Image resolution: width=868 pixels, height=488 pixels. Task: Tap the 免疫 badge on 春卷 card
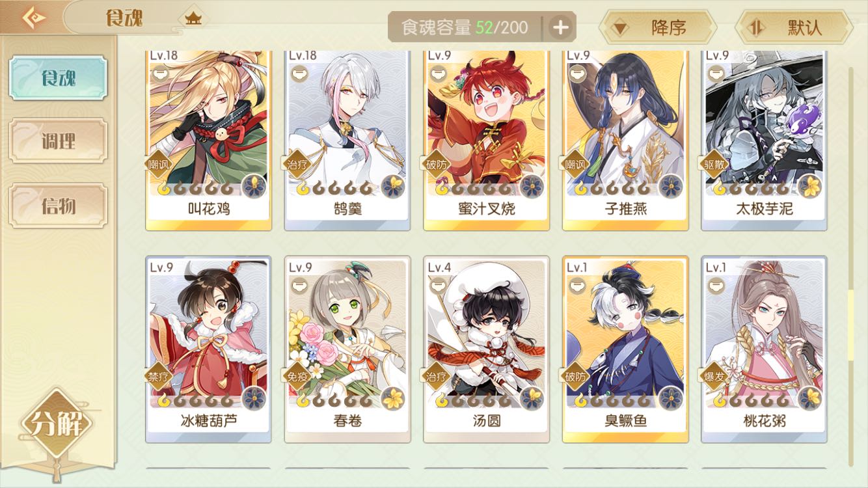[x=297, y=376]
